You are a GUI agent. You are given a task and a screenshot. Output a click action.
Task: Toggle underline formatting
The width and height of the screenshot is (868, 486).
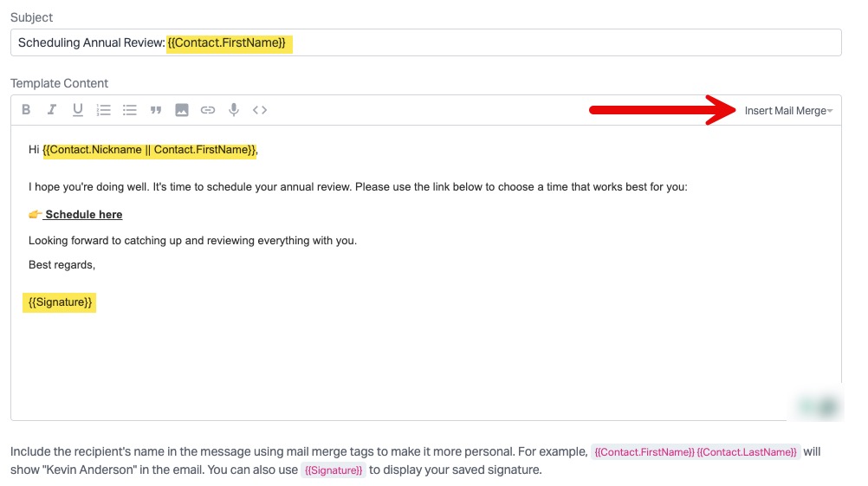click(x=78, y=110)
